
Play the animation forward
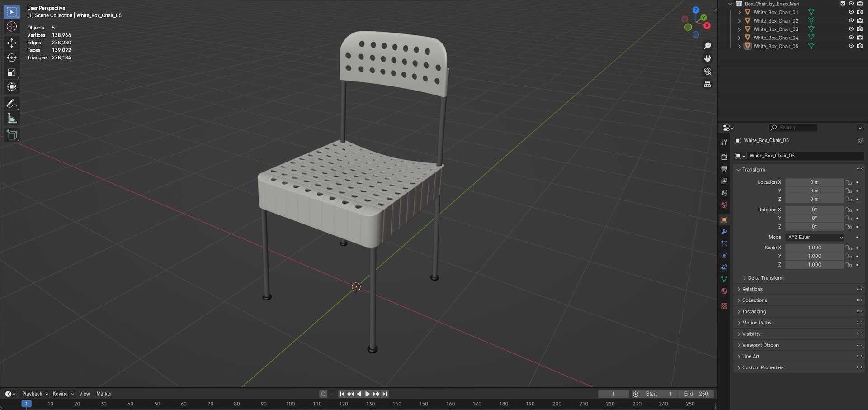(x=368, y=394)
